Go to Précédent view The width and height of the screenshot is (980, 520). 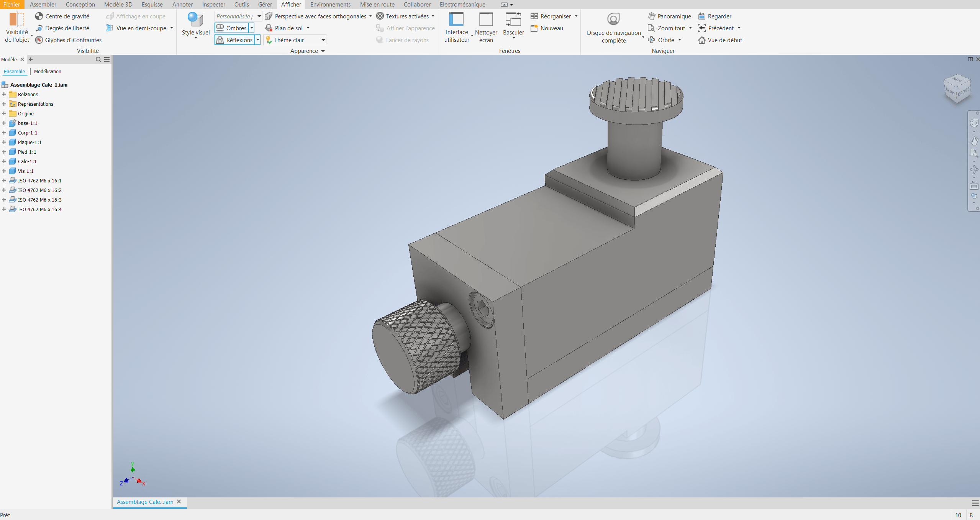point(716,28)
